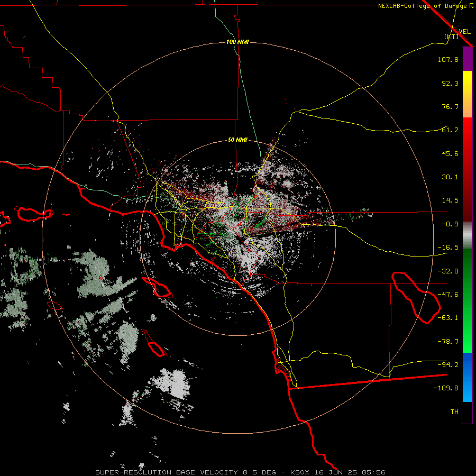Click the -47.6 legend value

[448, 295]
